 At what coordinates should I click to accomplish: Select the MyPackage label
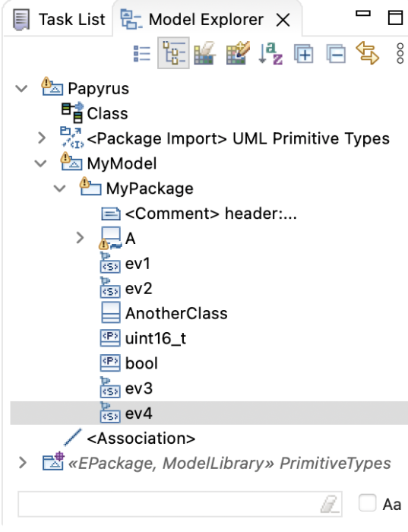coord(150,188)
